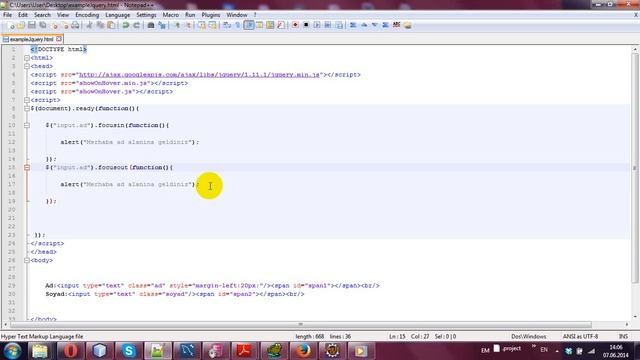
Task: Click the Zoom In toolbar icon
Action: [x=177, y=25]
